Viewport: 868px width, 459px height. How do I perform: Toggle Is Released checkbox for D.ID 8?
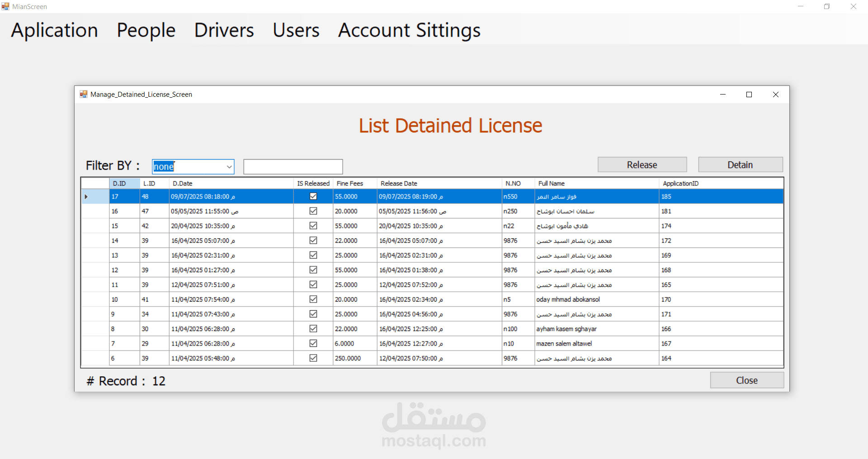click(x=313, y=329)
